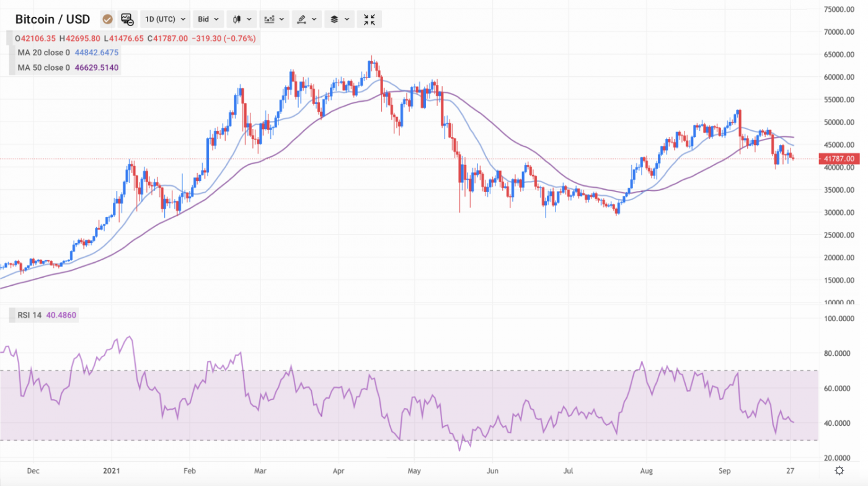Click the Jul label on time axis
The height and width of the screenshot is (486, 868).
[x=569, y=471]
